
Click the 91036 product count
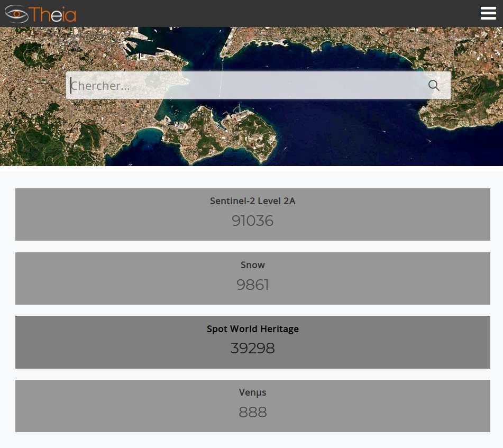pos(253,221)
